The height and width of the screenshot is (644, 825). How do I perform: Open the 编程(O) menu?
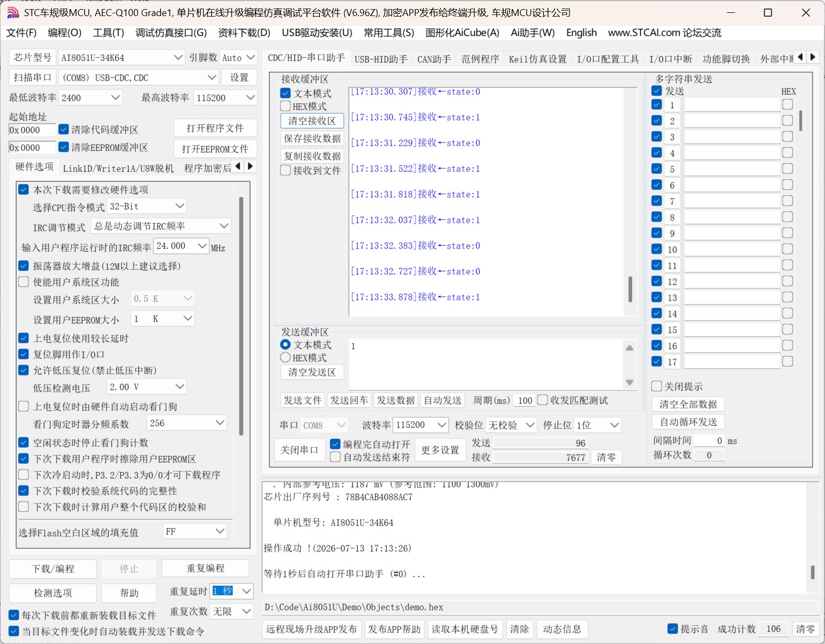pos(64,33)
